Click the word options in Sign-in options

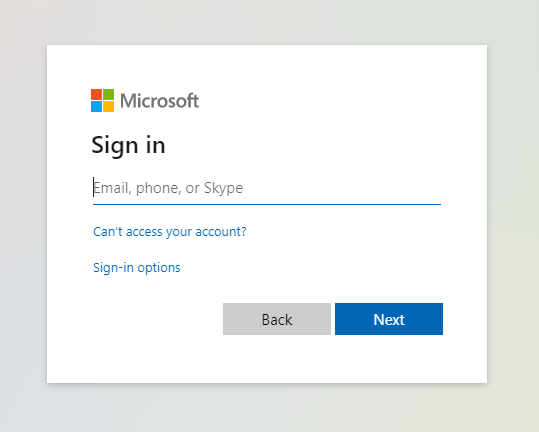(x=159, y=268)
